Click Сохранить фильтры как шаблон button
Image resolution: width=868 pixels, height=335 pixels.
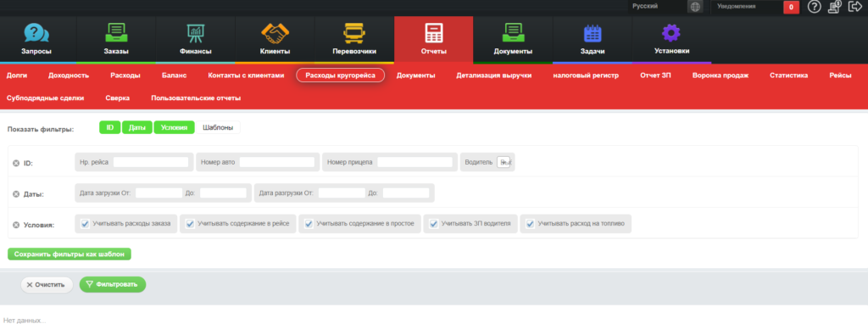(70, 254)
